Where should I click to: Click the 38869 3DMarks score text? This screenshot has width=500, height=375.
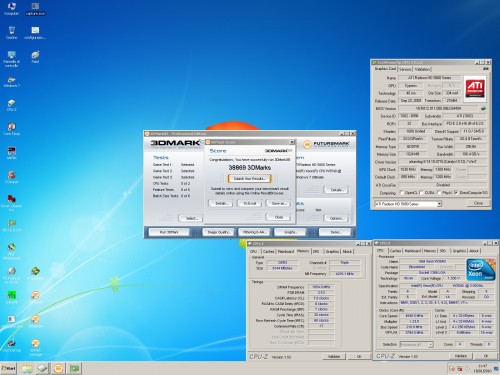[x=250, y=167]
